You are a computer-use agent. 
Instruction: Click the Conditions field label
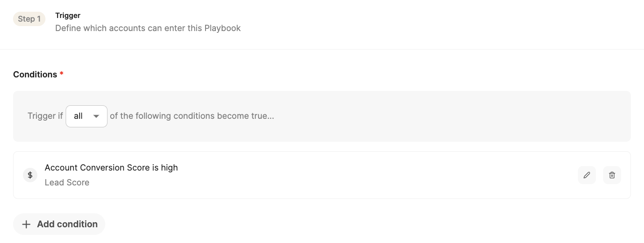(x=35, y=74)
